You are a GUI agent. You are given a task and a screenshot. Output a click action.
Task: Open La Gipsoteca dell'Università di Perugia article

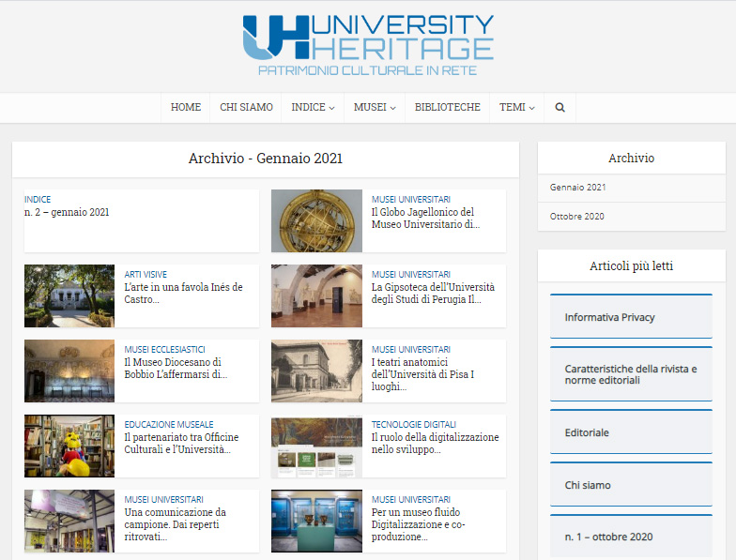click(433, 293)
